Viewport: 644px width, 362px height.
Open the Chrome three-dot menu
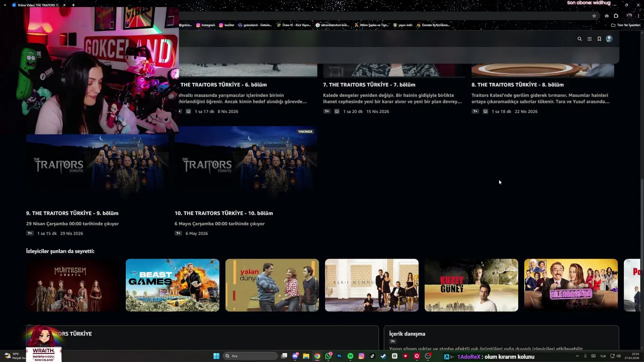(x=638, y=16)
